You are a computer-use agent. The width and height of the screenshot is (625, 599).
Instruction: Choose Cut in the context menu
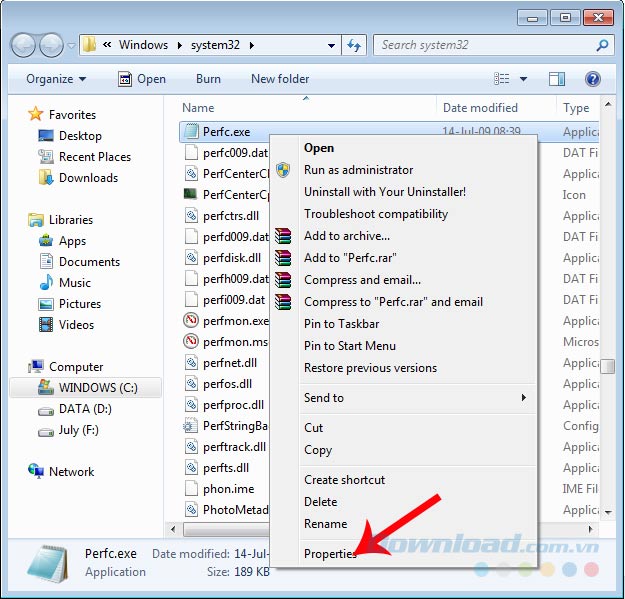pyautogui.click(x=313, y=428)
